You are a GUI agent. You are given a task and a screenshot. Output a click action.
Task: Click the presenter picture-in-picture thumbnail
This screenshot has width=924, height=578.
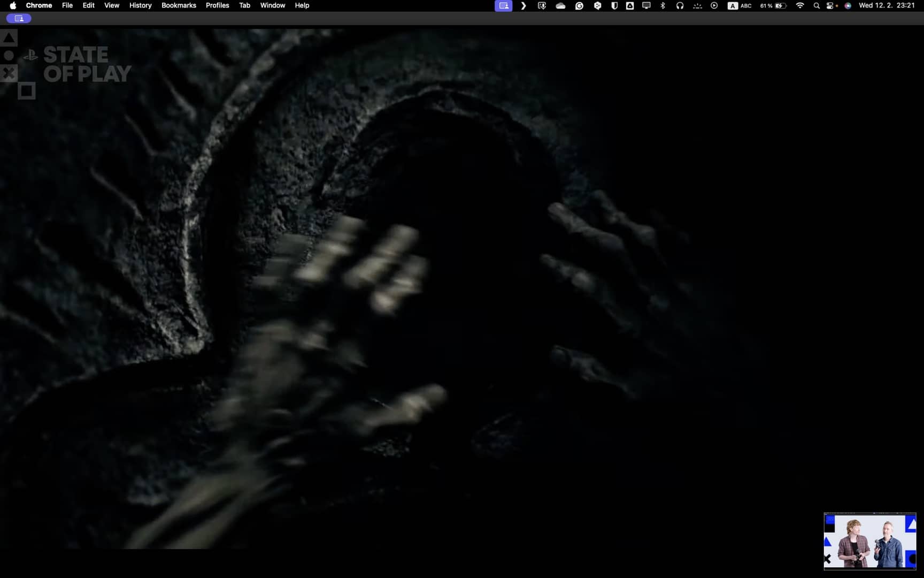tap(870, 541)
